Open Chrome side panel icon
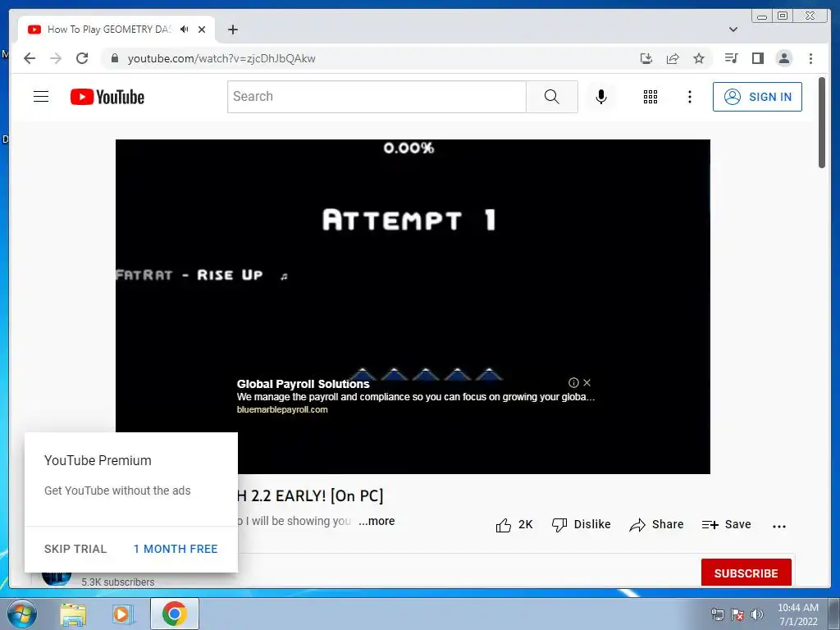840x630 pixels. (x=757, y=58)
